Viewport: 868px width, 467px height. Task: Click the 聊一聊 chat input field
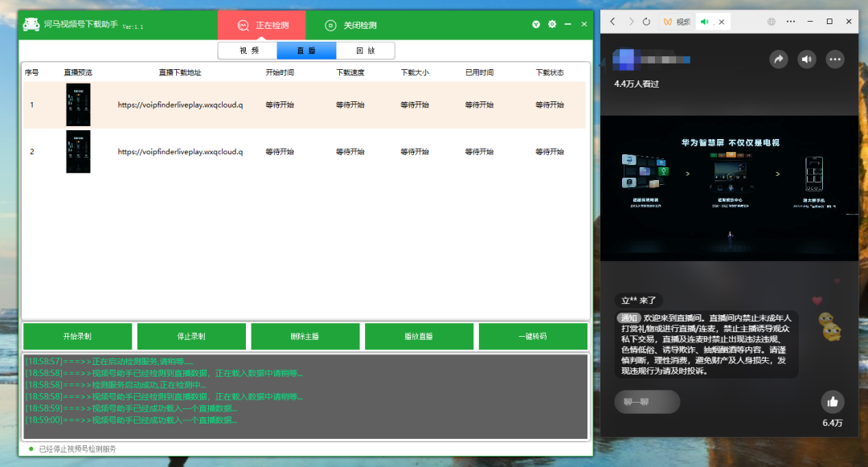tap(648, 402)
